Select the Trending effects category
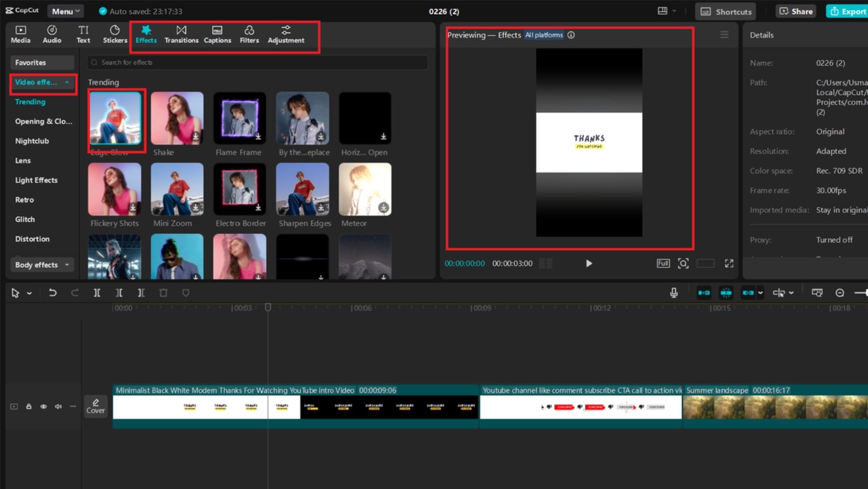 pos(30,102)
